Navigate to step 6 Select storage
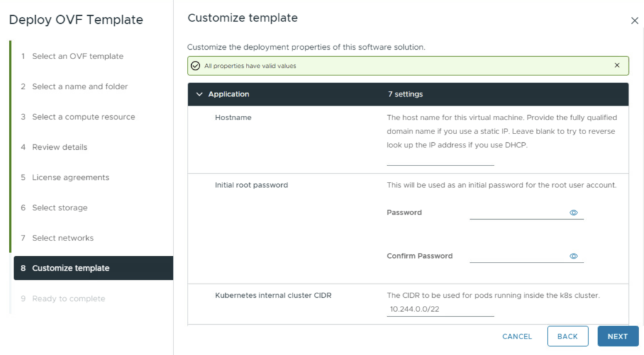644x355 pixels. click(60, 208)
